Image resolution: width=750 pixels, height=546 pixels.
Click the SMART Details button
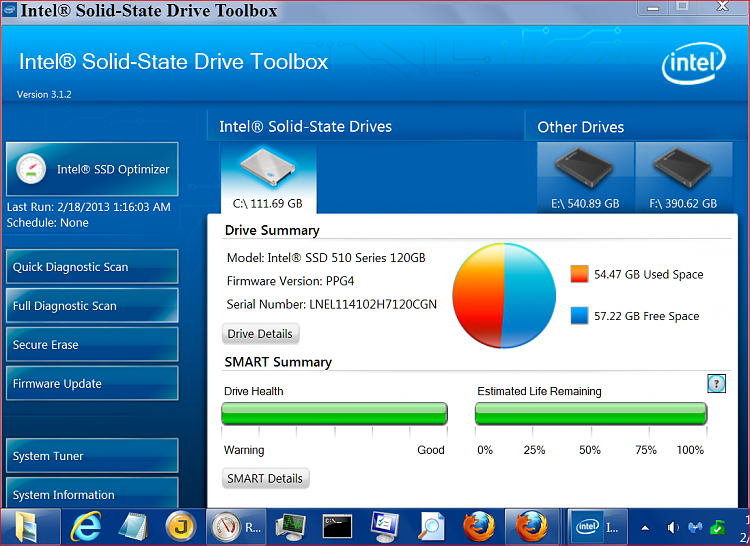tap(265, 478)
